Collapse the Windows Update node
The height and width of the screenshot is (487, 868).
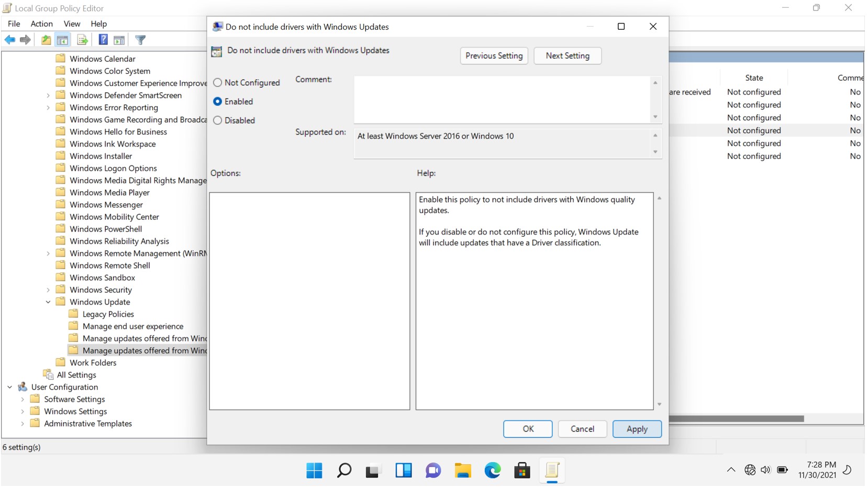click(x=48, y=302)
